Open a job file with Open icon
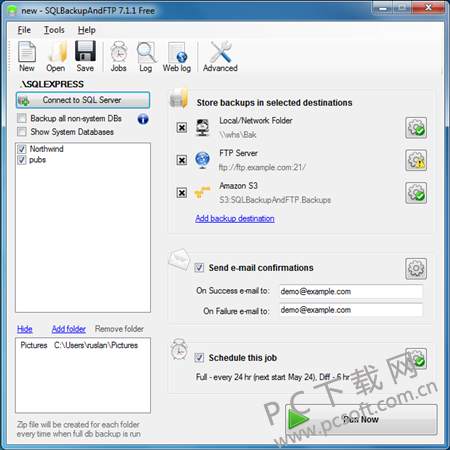Image resolution: width=450 pixels, height=450 pixels. click(56, 57)
